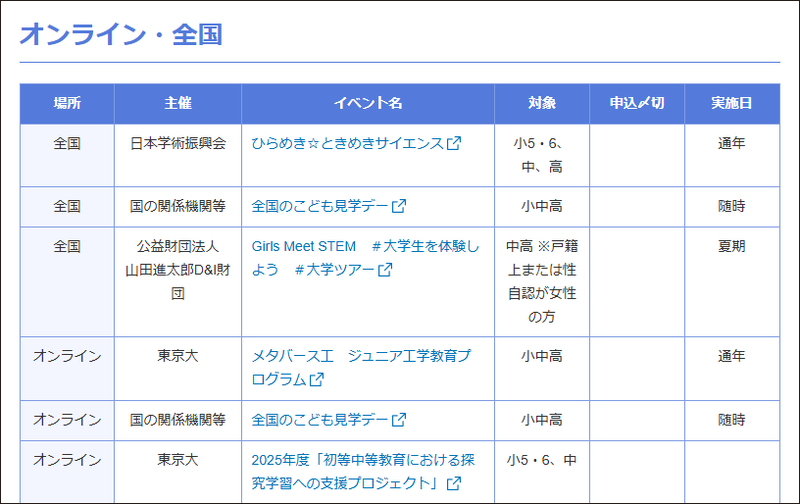Click the external-link icon in the 全国 こども見学デー row
800x504 pixels.
399,206
